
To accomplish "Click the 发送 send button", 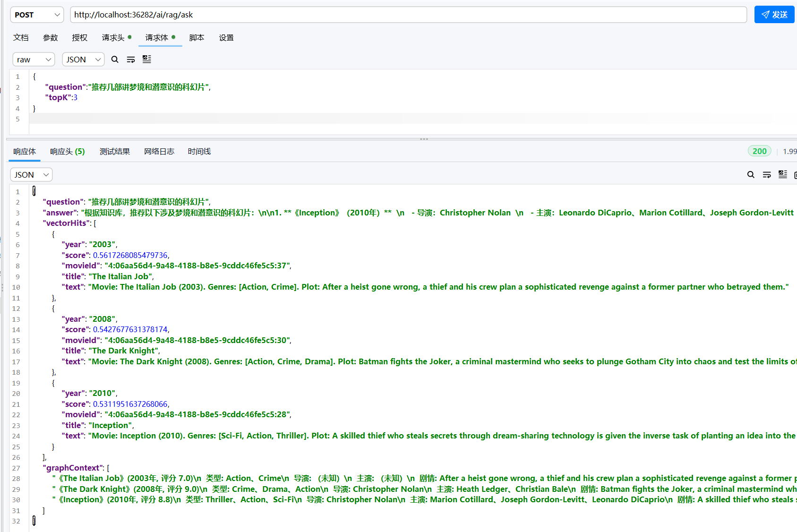I will click(774, 15).
